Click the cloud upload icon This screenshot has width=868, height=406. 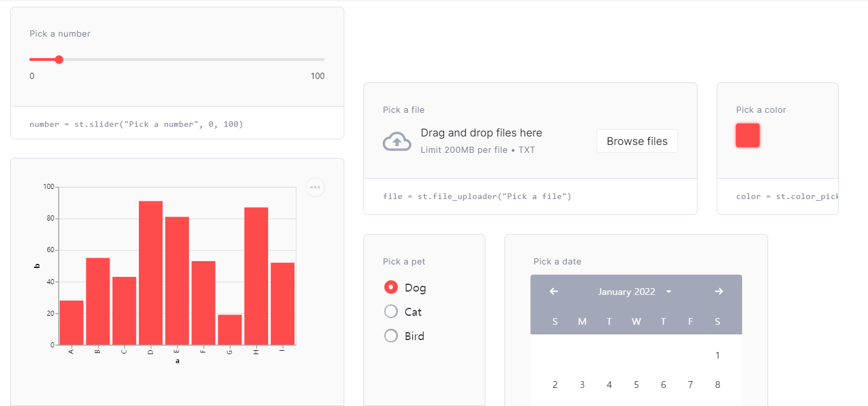pyautogui.click(x=397, y=142)
